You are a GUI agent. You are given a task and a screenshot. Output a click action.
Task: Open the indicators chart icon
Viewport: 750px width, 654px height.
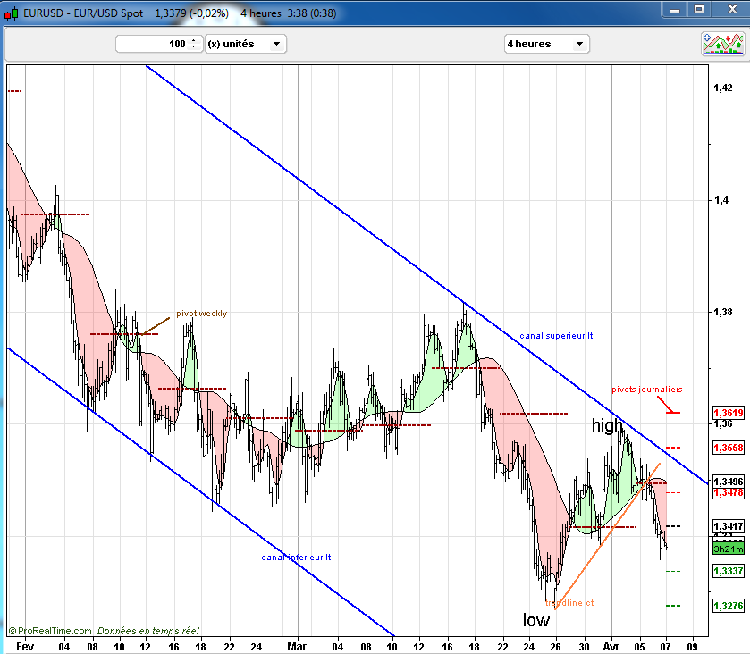click(723, 43)
